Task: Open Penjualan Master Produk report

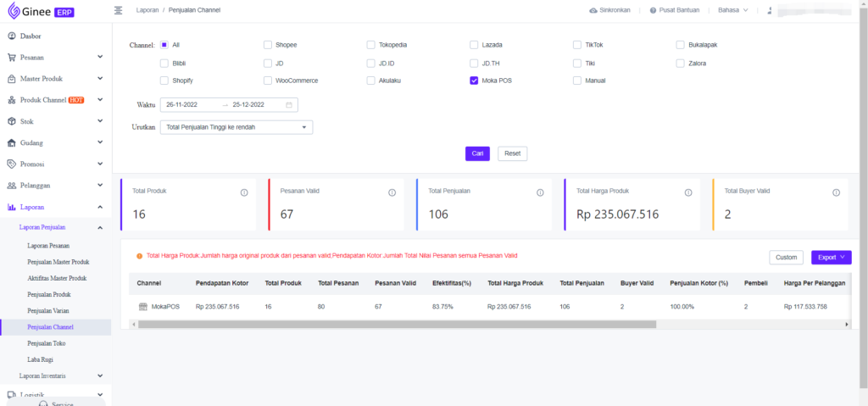Action: coord(58,262)
